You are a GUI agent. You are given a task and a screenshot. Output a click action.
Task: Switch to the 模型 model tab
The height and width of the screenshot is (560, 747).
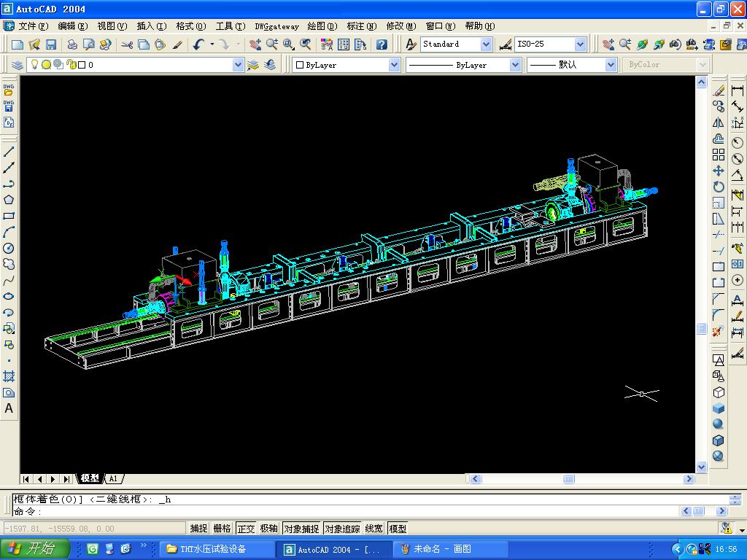pyautogui.click(x=90, y=478)
